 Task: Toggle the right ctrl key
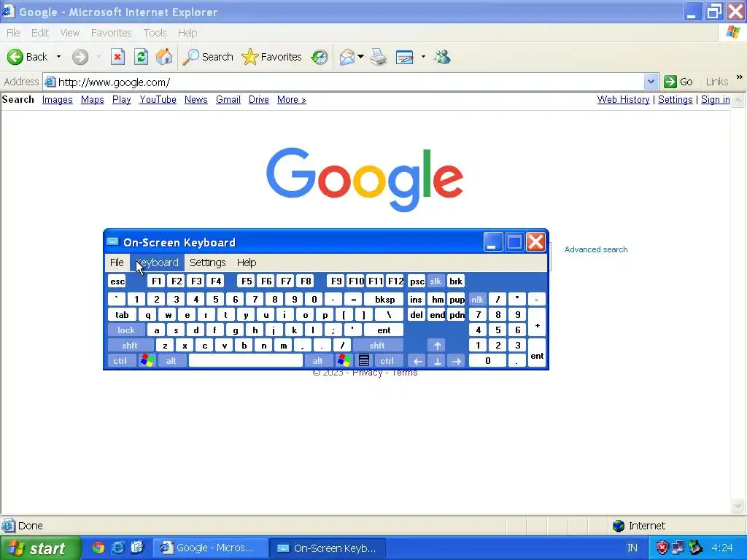point(387,360)
